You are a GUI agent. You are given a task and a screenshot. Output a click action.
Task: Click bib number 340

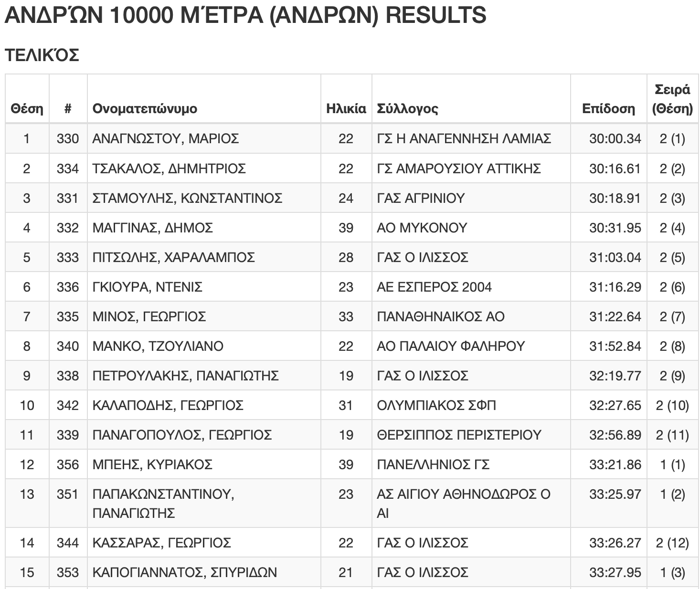68,346
